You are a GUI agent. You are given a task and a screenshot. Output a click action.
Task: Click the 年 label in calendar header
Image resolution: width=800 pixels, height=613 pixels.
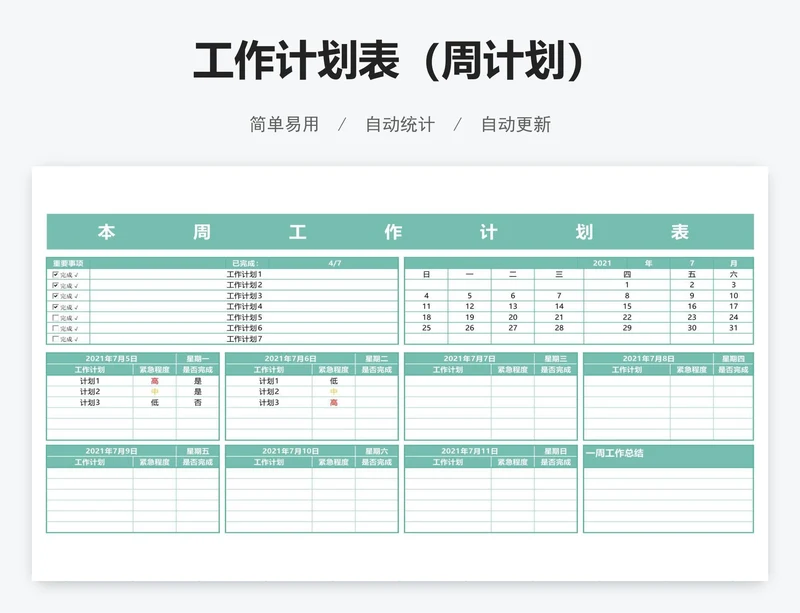648,263
